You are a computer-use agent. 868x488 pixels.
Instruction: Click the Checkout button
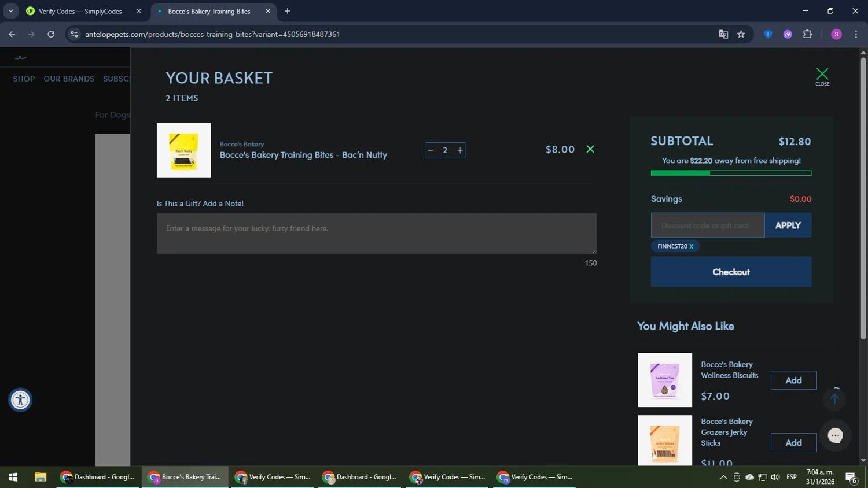(x=731, y=272)
